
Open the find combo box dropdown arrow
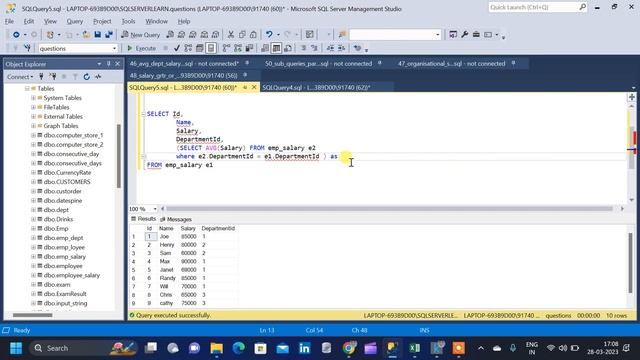coord(438,35)
